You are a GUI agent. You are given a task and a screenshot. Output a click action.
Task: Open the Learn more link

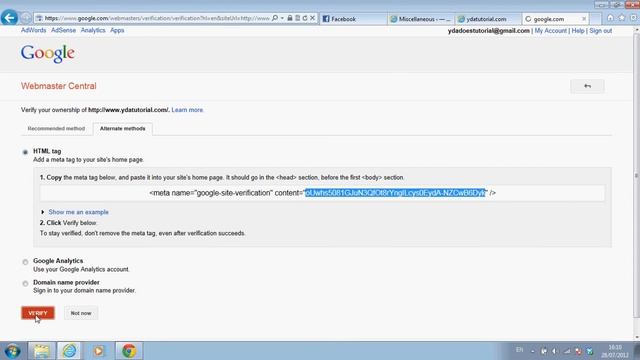coord(187,110)
